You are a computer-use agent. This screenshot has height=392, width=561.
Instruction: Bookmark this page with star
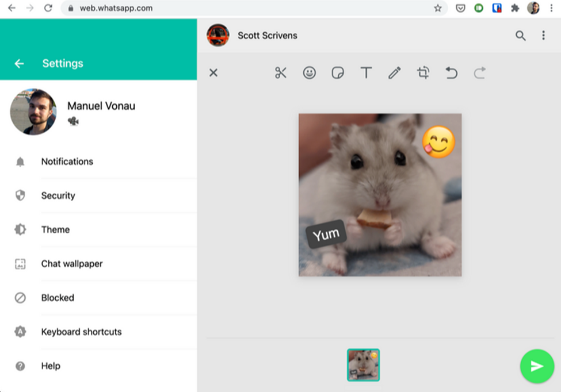click(x=437, y=8)
